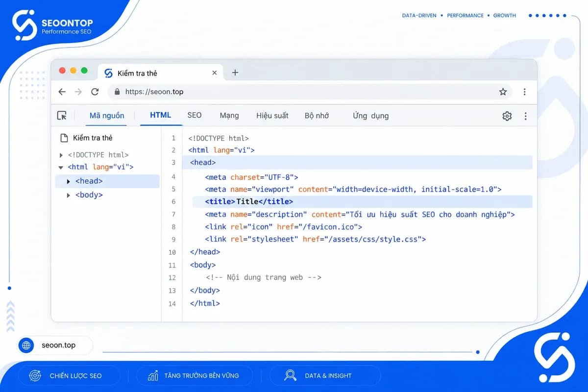Click the Tăng trưởng bền vững chart icon
The width and height of the screenshot is (588, 392).
click(153, 376)
